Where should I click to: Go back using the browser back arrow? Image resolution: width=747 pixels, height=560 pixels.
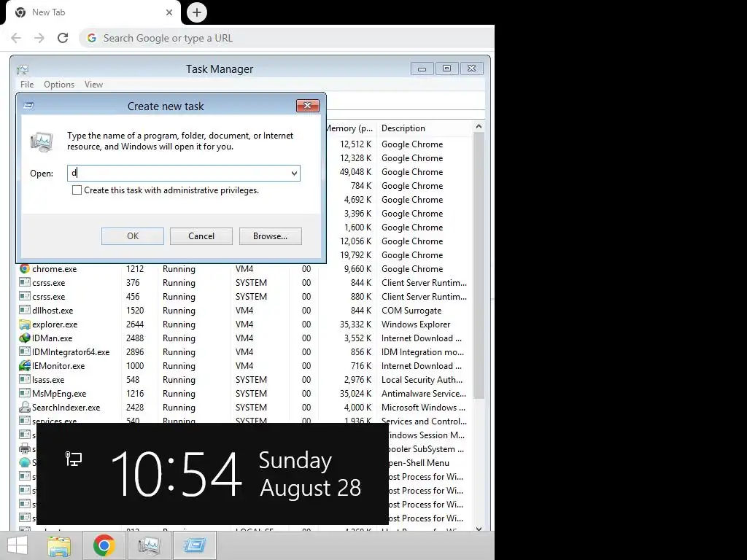click(x=16, y=38)
